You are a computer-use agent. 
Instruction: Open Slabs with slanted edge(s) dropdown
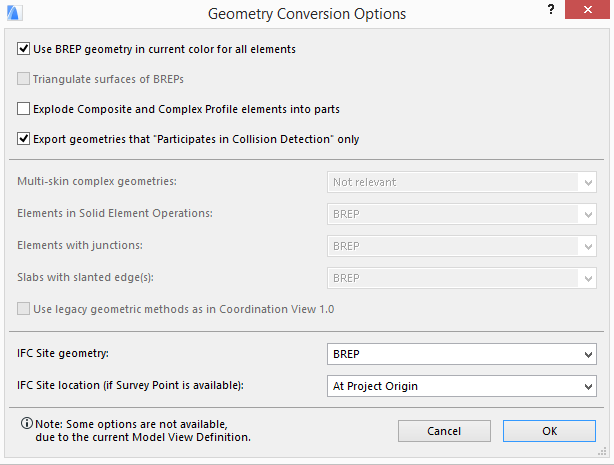(462, 276)
